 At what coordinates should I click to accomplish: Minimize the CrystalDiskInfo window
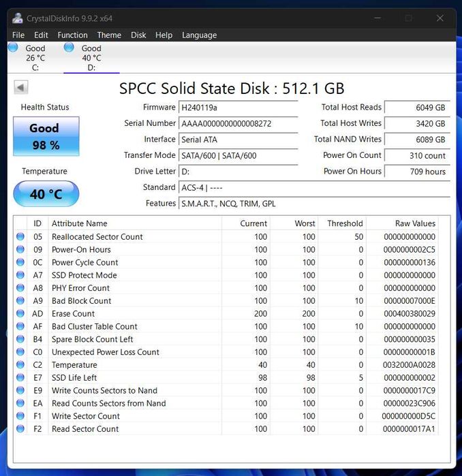[378, 18]
